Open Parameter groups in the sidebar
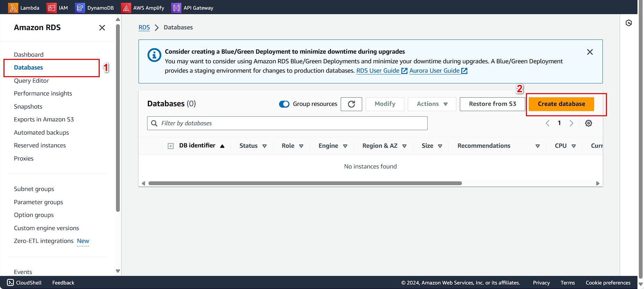This screenshot has width=644, height=289. [38, 202]
